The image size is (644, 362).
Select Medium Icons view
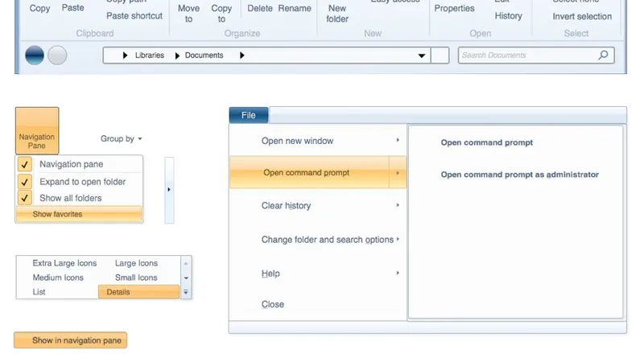[x=58, y=278]
